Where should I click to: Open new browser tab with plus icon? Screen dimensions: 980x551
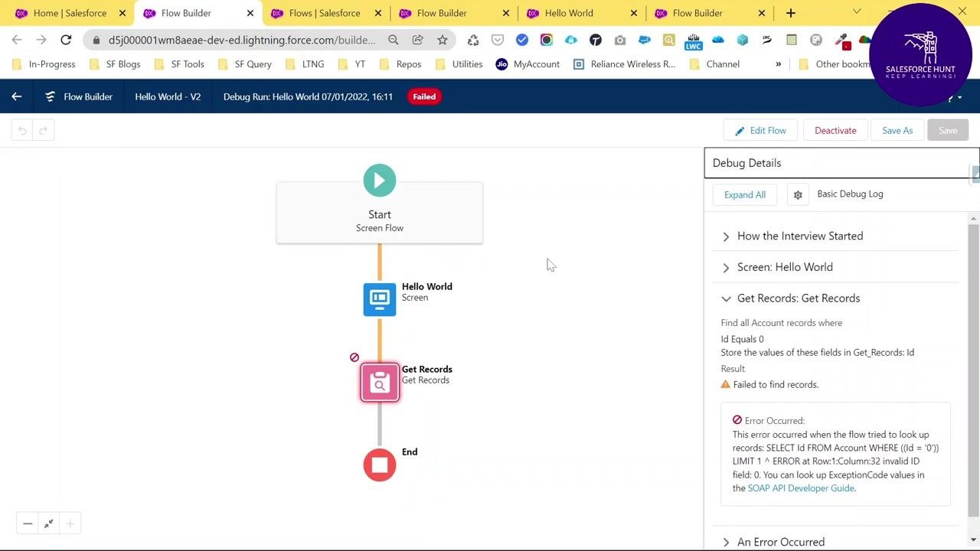pyautogui.click(x=791, y=13)
